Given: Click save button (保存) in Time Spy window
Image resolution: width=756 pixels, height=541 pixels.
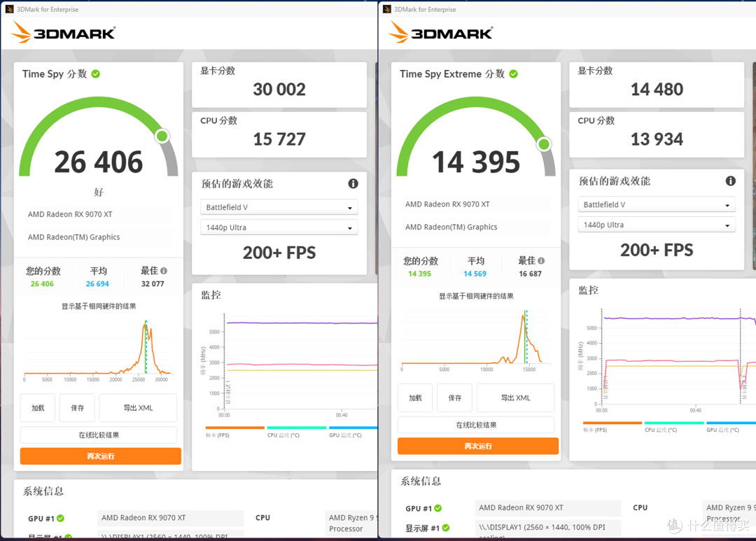Looking at the screenshot, I should click(77, 408).
